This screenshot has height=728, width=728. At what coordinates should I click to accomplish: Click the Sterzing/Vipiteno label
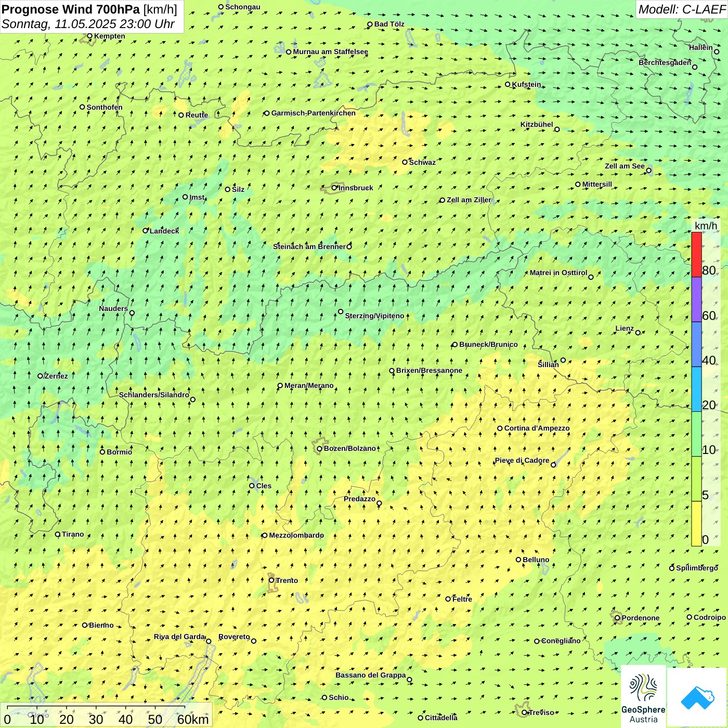[x=374, y=316]
